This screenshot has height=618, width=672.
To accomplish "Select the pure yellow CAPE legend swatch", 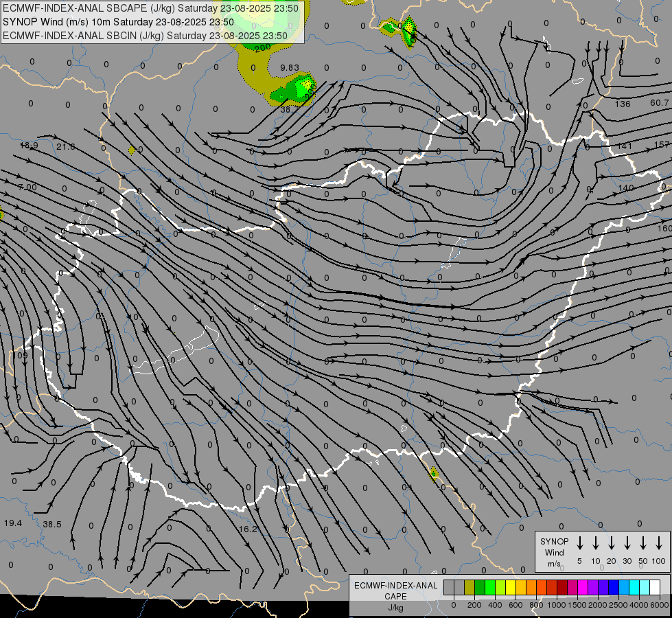I will [x=511, y=588].
